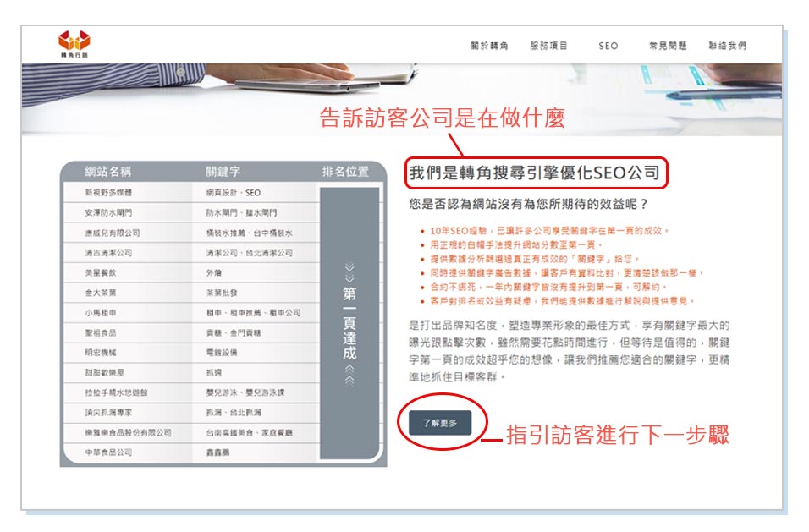Click the 轉角行銷 logo icon
This screenshot has height=532, width=809.
pyautogui.click(x=74, y=42)
